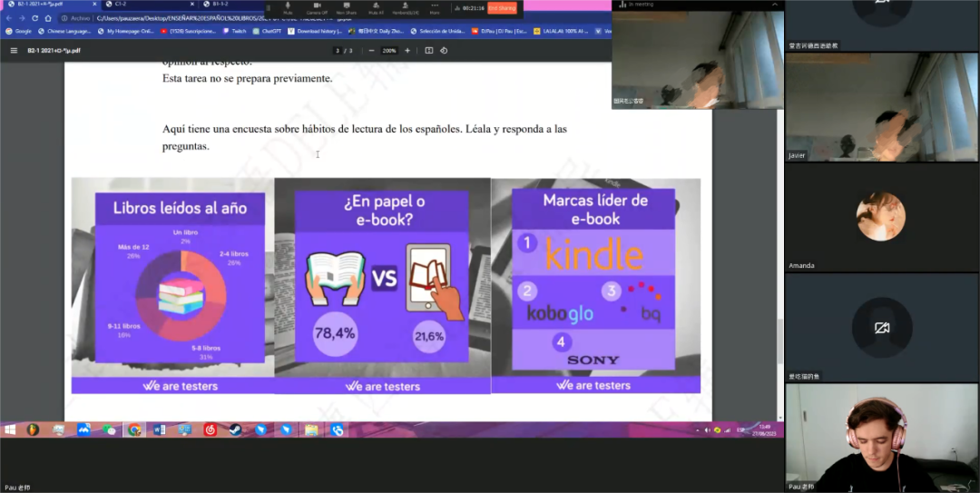Open the YouTube Suscripciones bookmark

(x=188, y=31)
